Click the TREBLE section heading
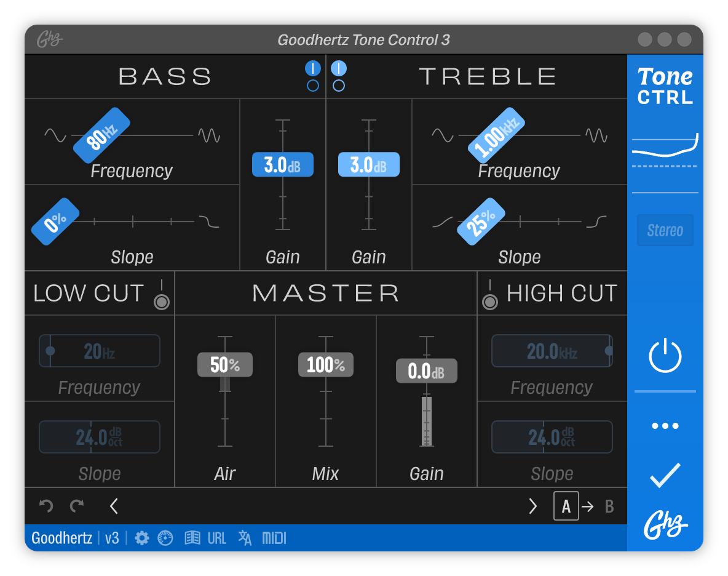This screenshot has width=728, height=576. (488, 77)
